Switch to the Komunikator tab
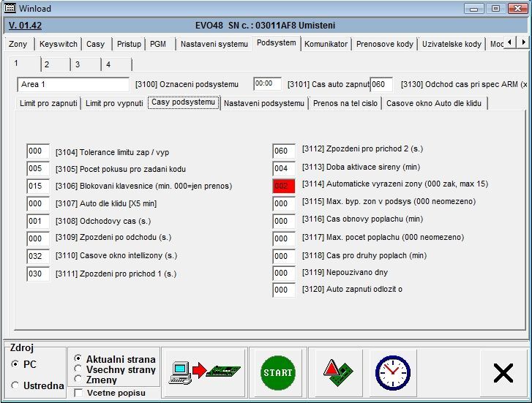532x403 pixels. 326,44
